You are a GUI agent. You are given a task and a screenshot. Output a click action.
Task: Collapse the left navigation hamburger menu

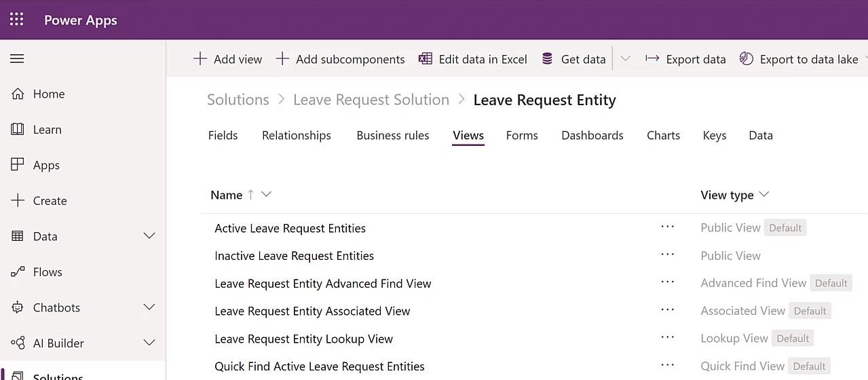click(17, 59)
